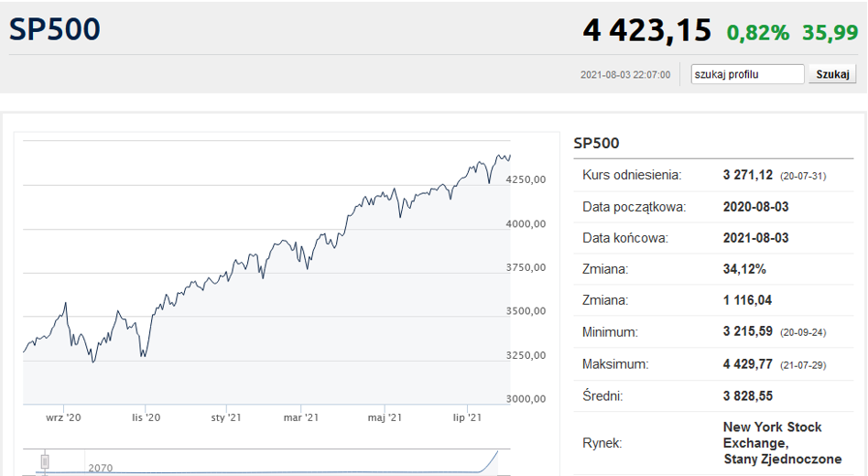Click the SP500 page title
This screenshot has width=868, height=476.
point(55,29)
